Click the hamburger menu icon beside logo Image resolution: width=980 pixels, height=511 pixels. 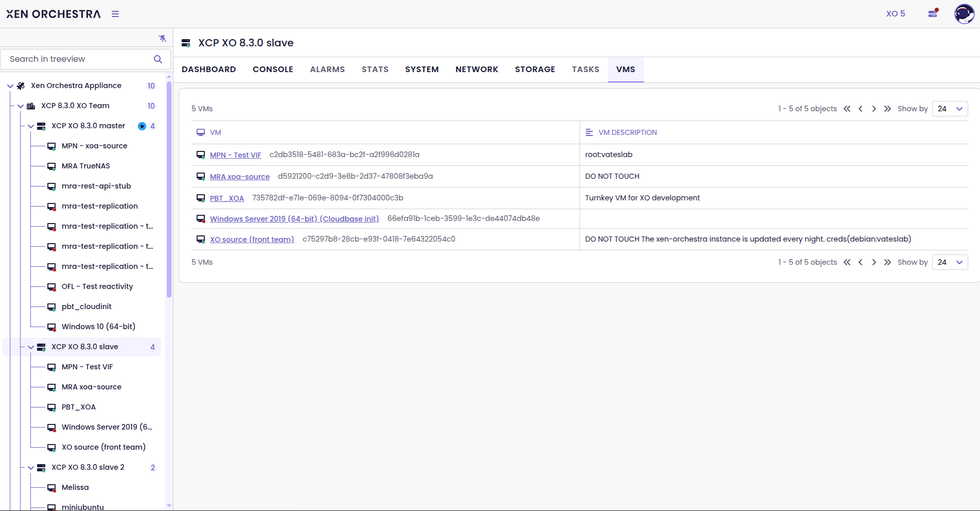pos(115,14)
